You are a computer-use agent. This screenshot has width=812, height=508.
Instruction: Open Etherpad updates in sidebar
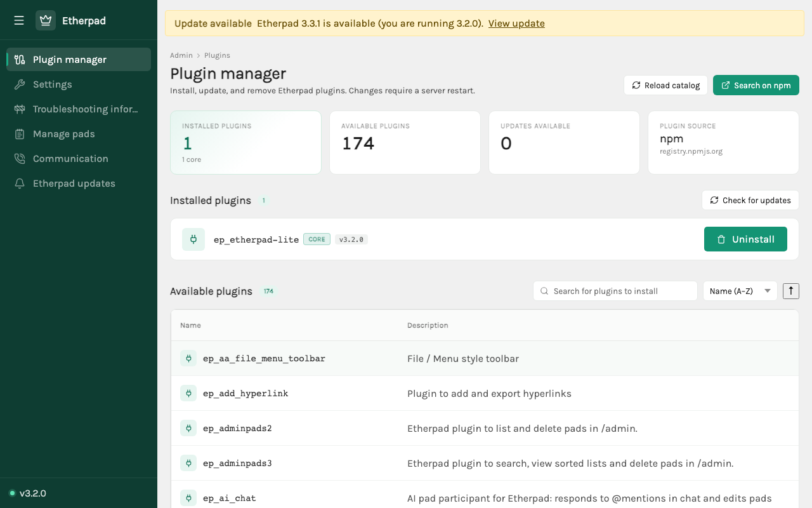79,184
